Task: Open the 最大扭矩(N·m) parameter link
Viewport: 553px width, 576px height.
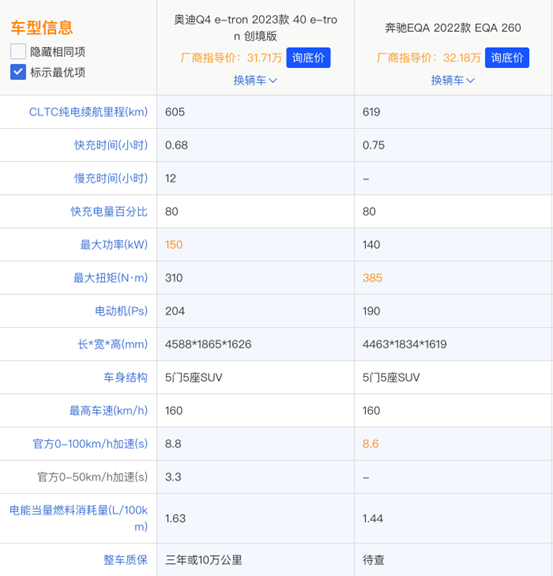Action: point(111,278)
